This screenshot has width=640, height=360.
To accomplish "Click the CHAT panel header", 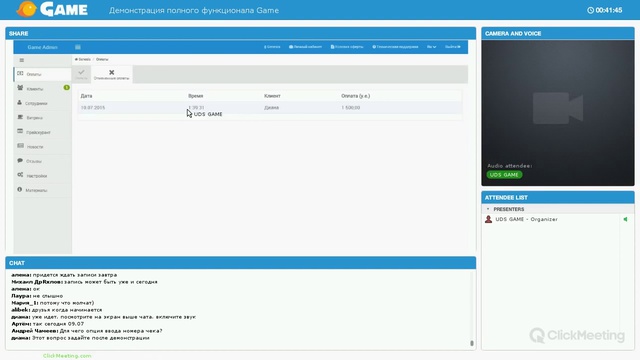I will [x=241, y=263].
